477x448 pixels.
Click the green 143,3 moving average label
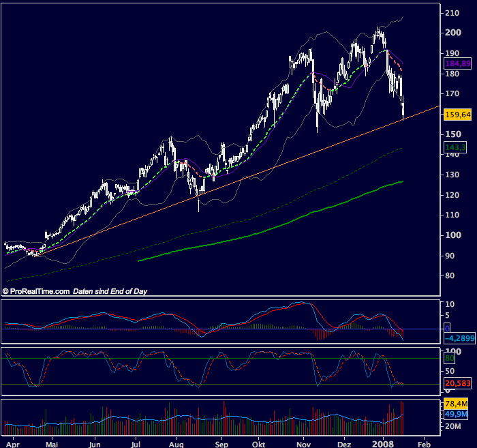click(x=455, y=147)
